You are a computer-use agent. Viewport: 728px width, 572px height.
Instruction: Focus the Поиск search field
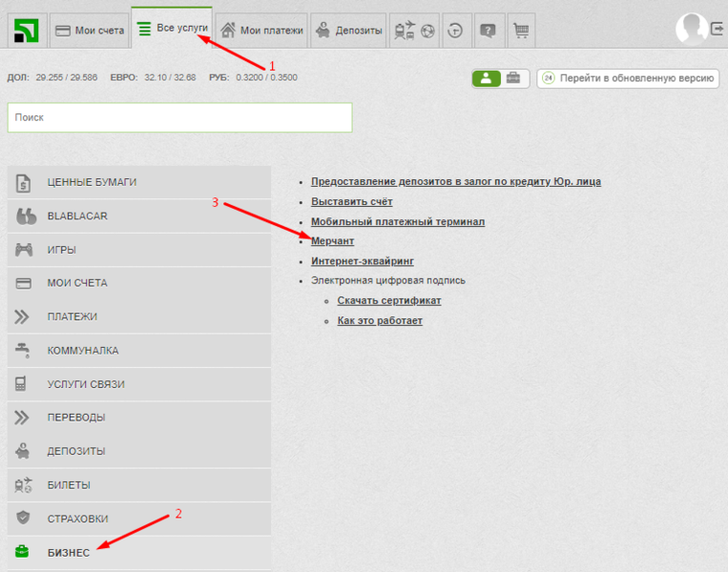pos(179,117)
